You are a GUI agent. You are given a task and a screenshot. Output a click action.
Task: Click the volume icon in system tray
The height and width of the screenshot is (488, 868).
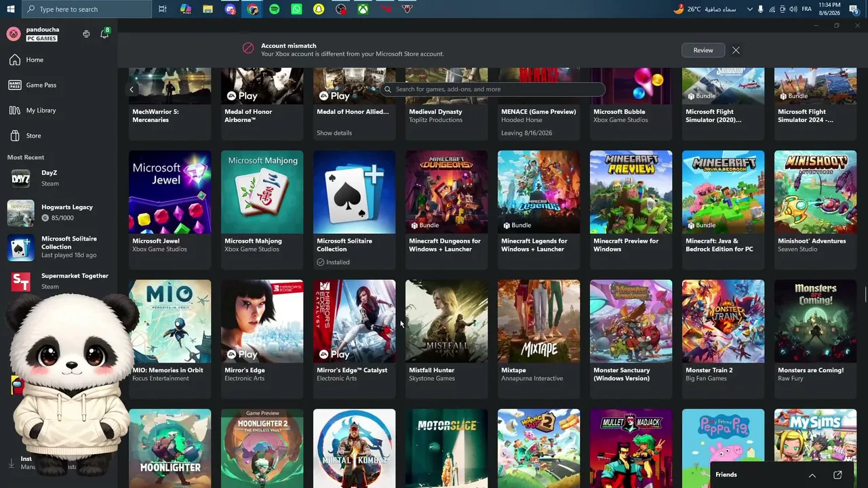793,9
